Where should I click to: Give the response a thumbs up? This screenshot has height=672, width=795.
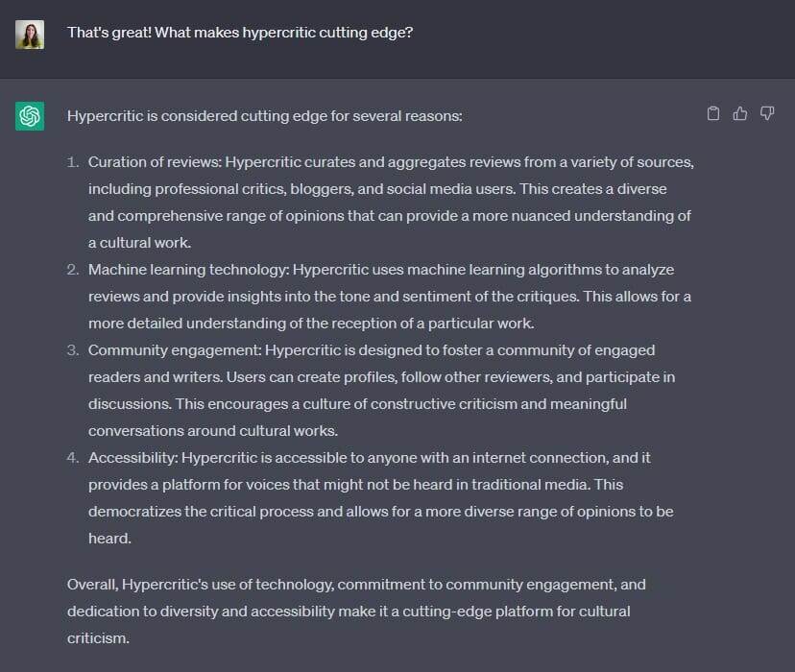tap(740, 114)
